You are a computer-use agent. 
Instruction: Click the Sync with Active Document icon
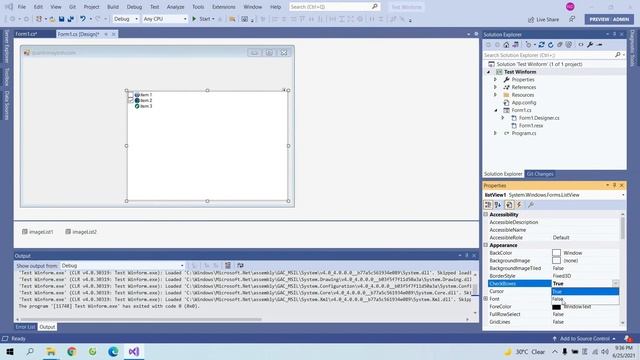click(x=541, y=44)
